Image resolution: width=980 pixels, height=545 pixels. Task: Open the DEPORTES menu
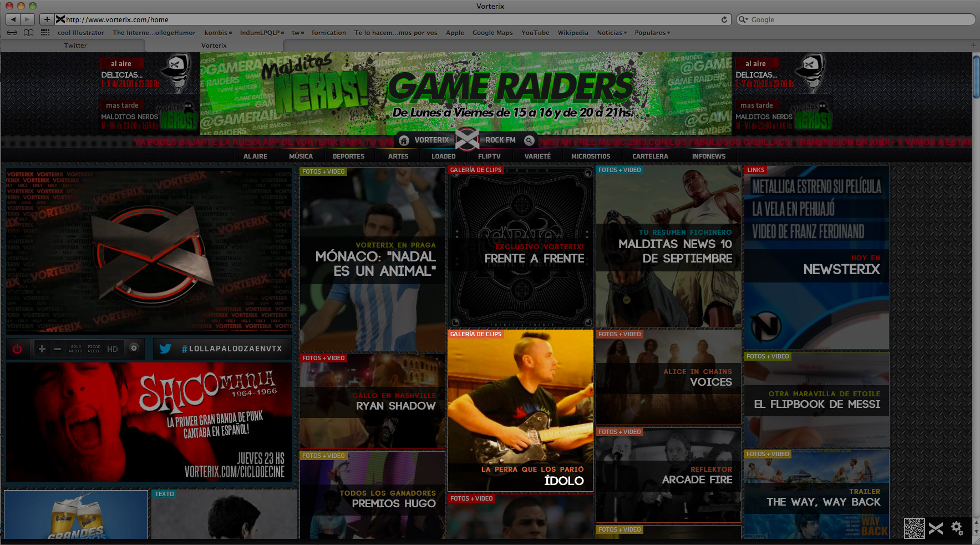coord(348,157)
